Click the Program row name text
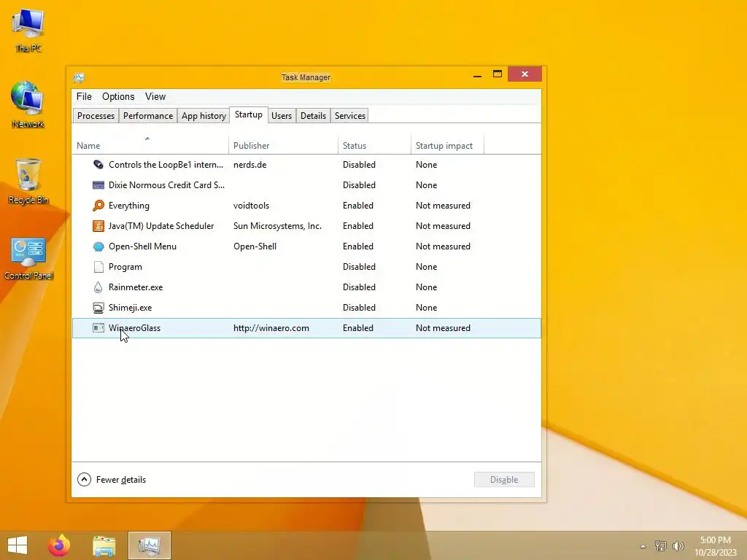Viewport: 747px width, 560px height. (x=125, y=267)
